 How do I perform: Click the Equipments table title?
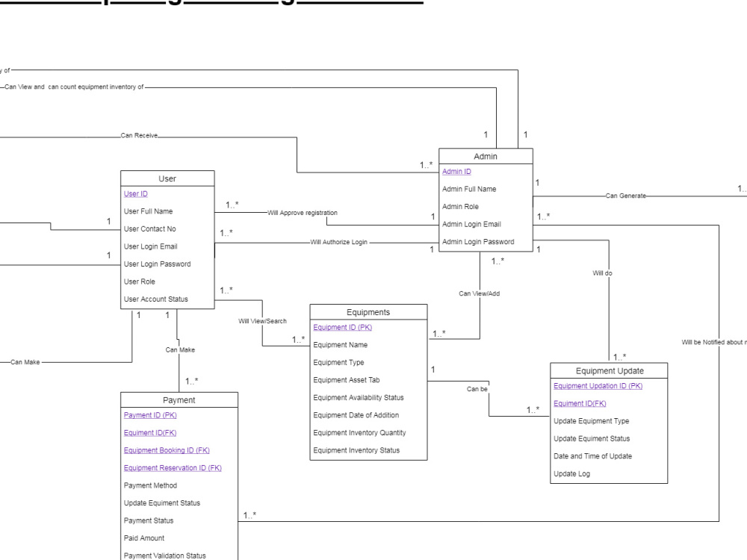tap(368, 312)
